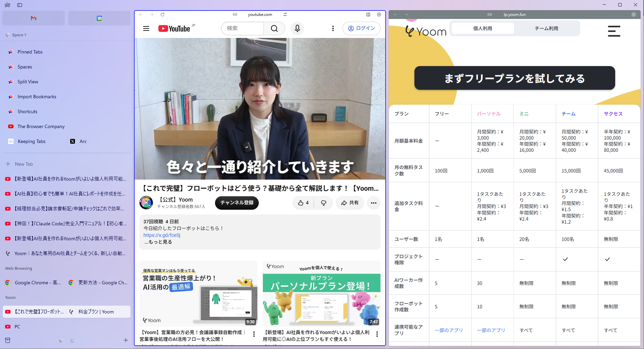Open the YouTube guide hamburger menu
The width and height of the screenshot is (644, 349).
(146, 28)
